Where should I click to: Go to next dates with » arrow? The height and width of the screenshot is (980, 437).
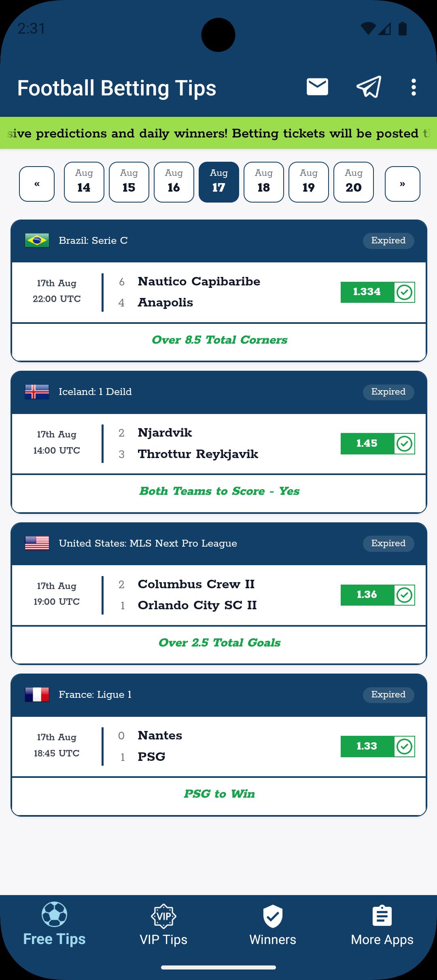pyautogui.click(x=402, y=184)
